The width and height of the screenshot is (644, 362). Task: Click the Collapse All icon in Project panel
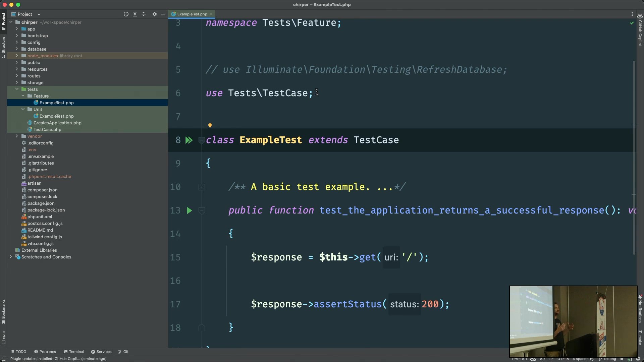click(x=144, y=14)
